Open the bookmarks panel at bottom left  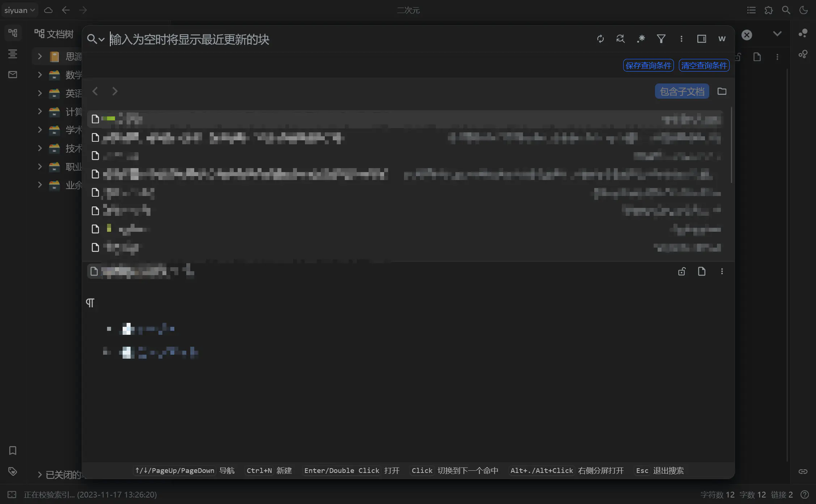coord(13,450)
